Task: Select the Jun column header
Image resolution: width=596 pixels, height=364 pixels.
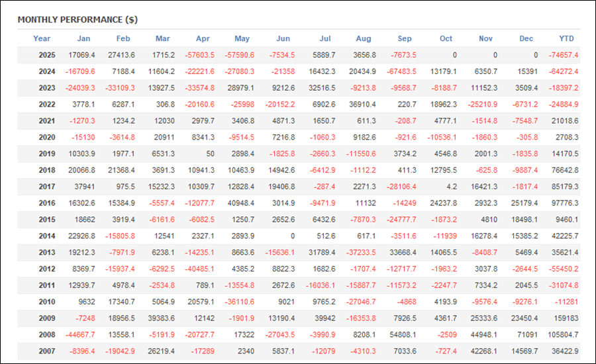Action: (283, 38)
